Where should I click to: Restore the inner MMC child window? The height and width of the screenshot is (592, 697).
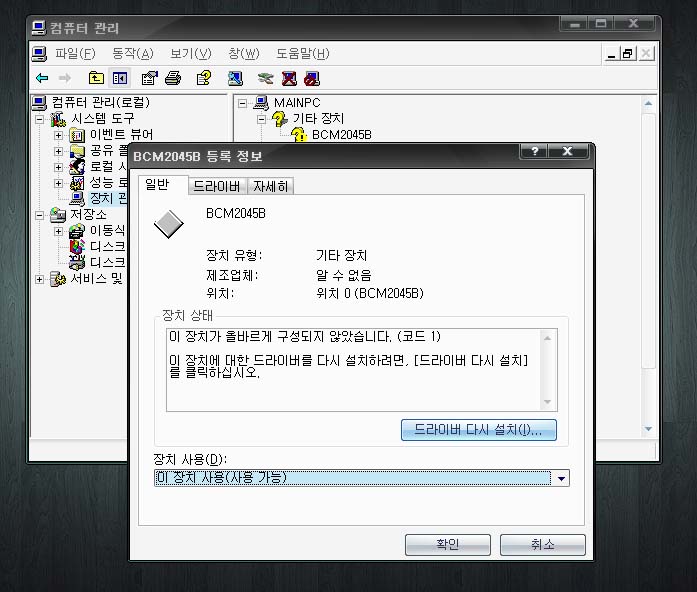pos(628,54)
